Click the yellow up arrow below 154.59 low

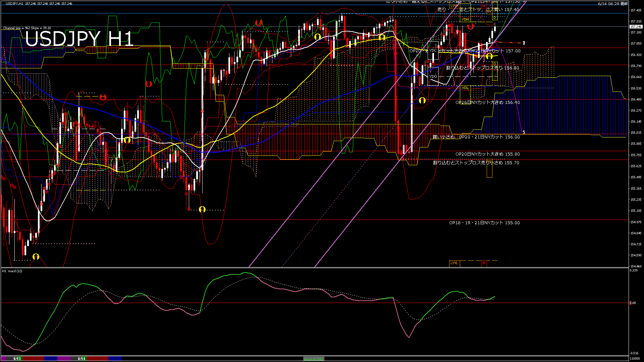click(x=36, y=257)
